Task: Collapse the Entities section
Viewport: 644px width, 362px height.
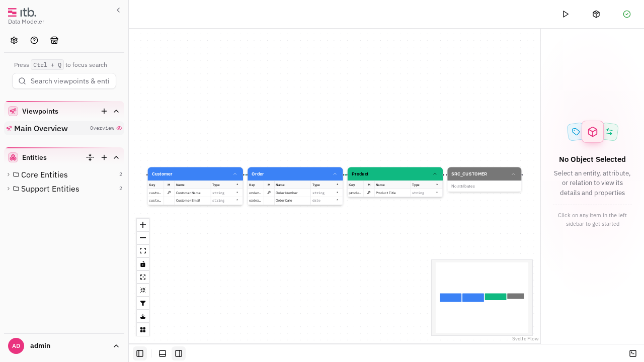Action: tap(116, 157)
